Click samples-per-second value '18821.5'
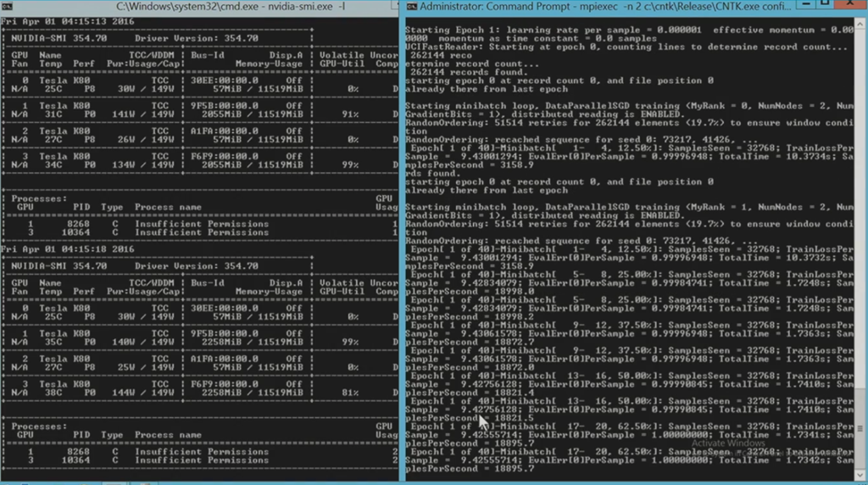 [x=515, y=419]
